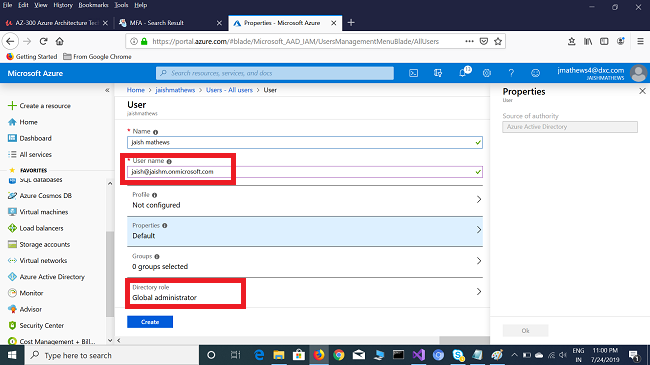
Task: Open Firefox hamburger menu
Action: click(x=640, y=41)
